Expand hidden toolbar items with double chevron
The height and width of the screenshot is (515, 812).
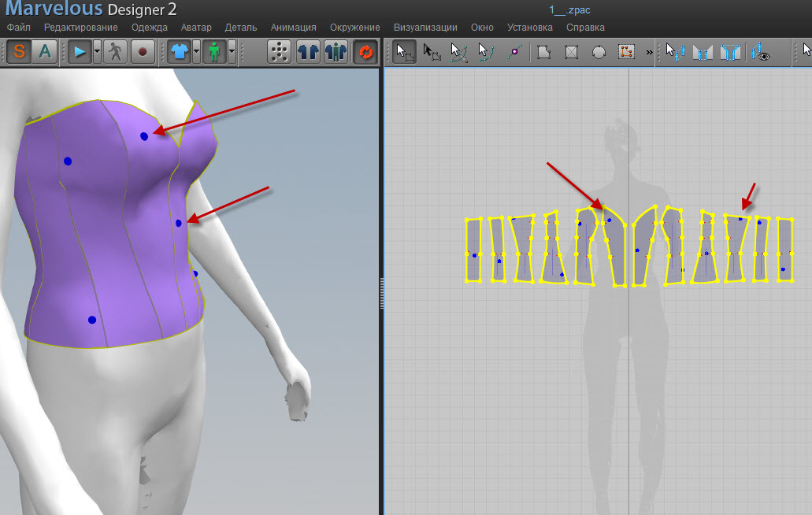(x=649, y=53)
